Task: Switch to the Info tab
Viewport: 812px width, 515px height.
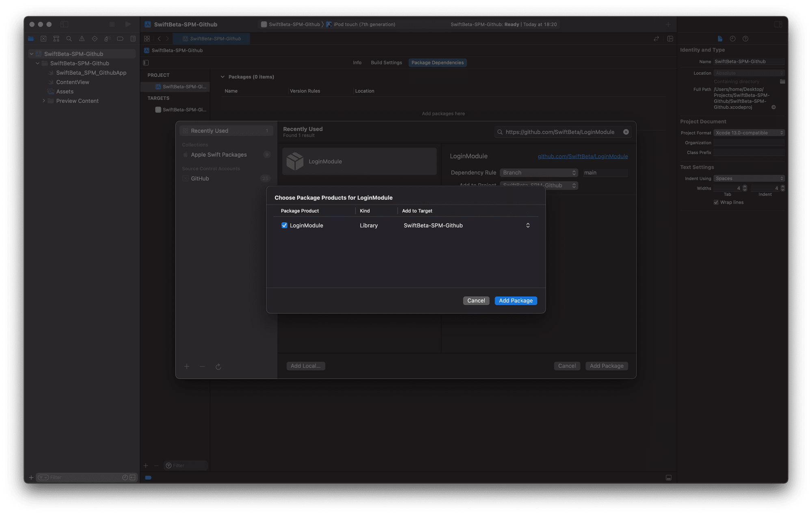Action: (357, 63)
